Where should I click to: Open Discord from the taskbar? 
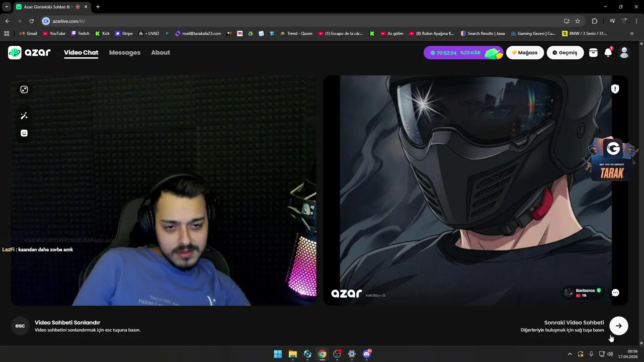367,354
